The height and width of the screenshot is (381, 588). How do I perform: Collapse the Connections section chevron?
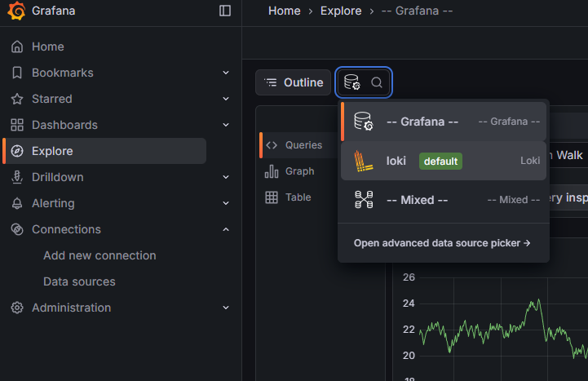coord(226,229)
